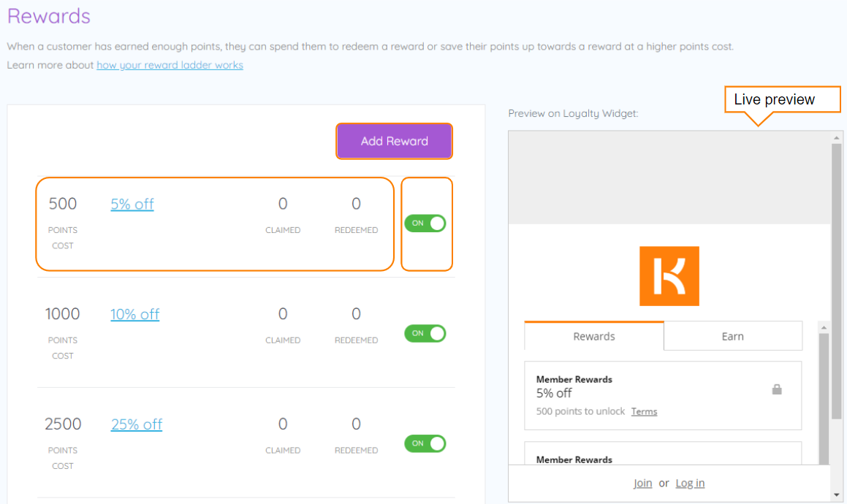Click the 1000 points cost value

pos(63,314)
